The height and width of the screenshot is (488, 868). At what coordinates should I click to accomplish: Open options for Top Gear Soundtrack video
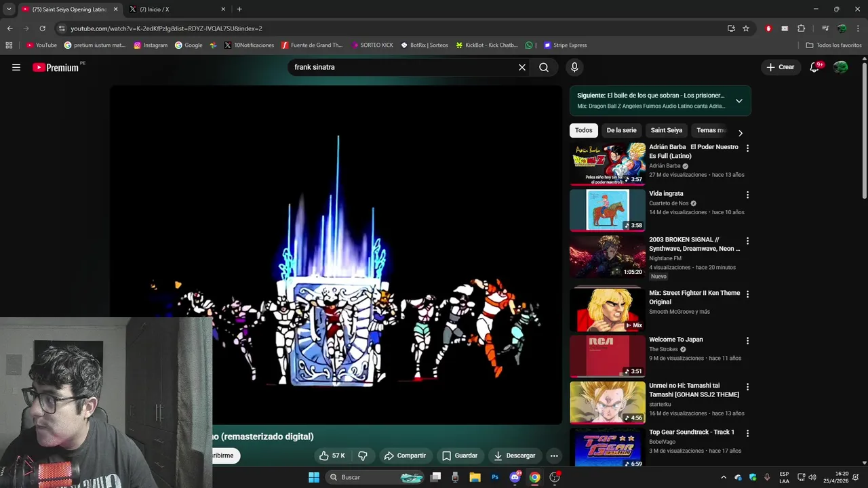(x=747, y=433)
